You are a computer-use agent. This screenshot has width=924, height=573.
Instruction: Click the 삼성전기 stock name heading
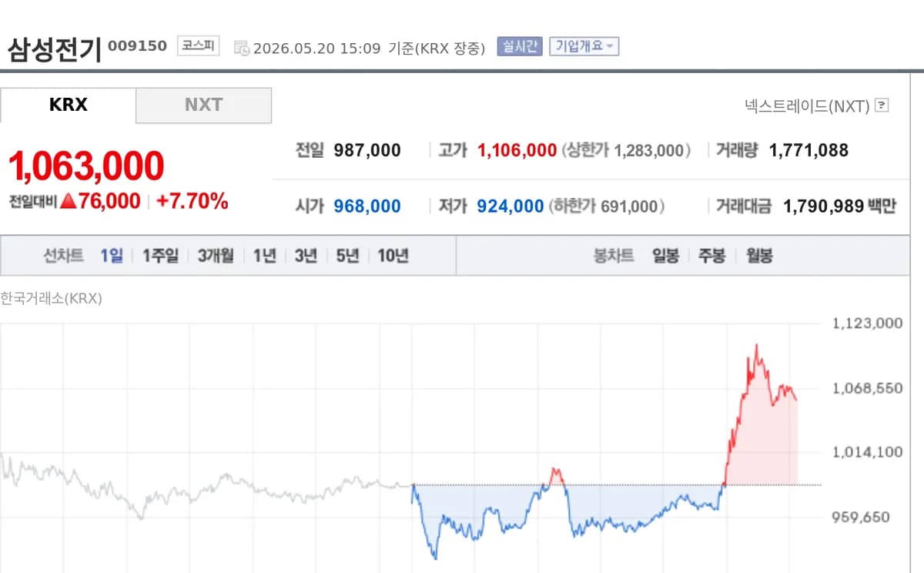click(54, 49)
